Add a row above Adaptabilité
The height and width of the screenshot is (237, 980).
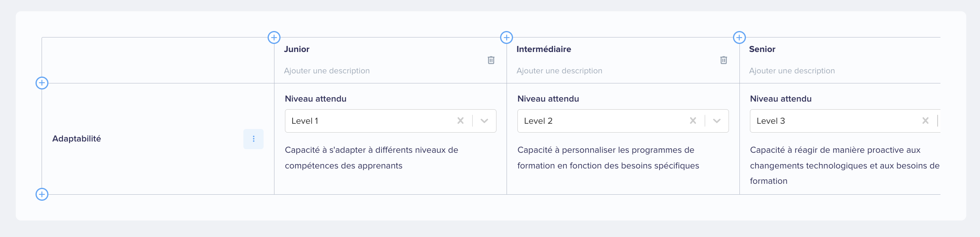click(x=42, y=83)
